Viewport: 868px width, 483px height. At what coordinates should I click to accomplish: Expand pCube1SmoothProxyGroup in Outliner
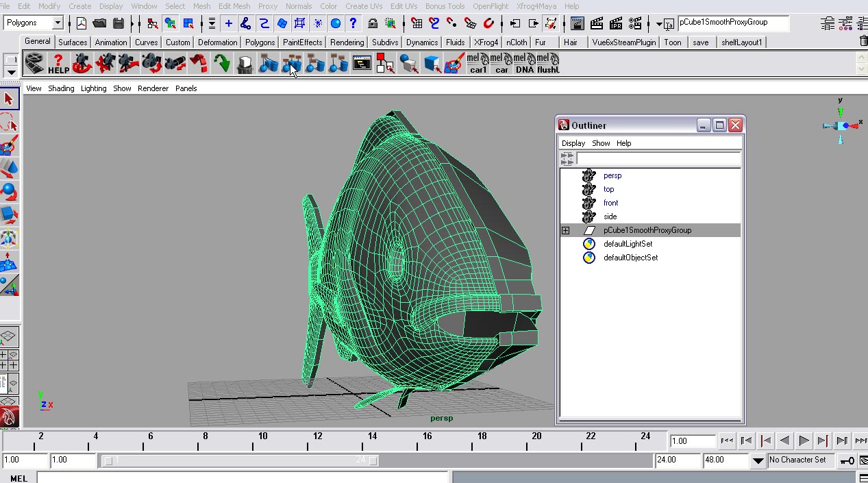(x=565, y=230)
